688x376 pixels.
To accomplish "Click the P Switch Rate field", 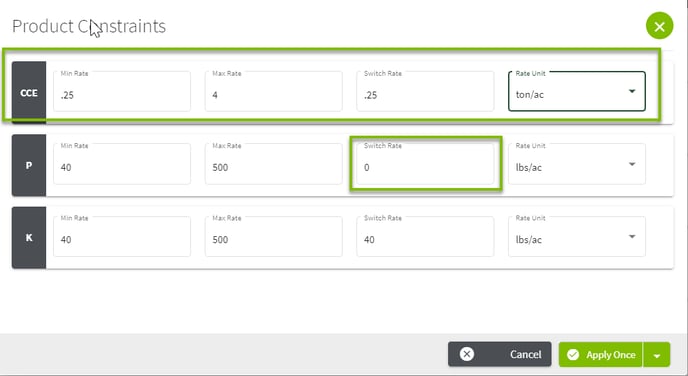I will 425,164.
